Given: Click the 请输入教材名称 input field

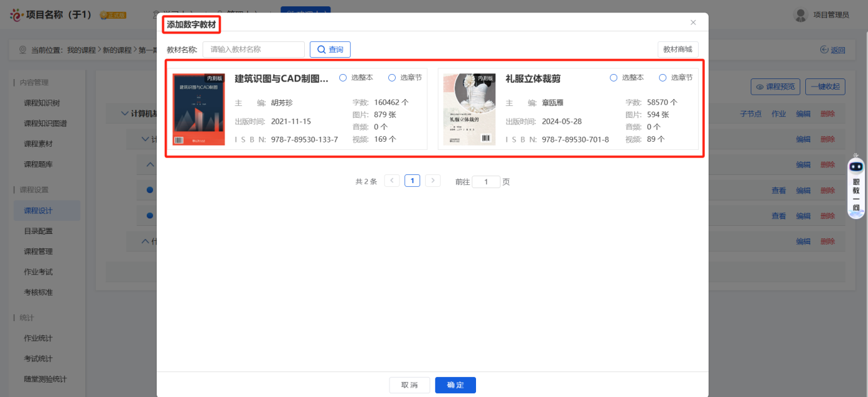Looking at the screenshot, I should click(253, 49).
